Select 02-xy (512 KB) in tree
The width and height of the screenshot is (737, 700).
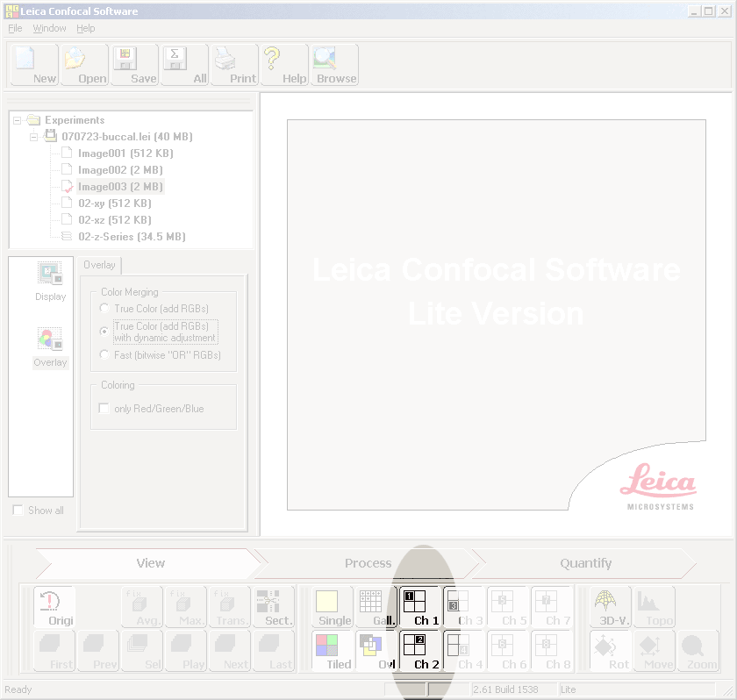coord(115,204)
